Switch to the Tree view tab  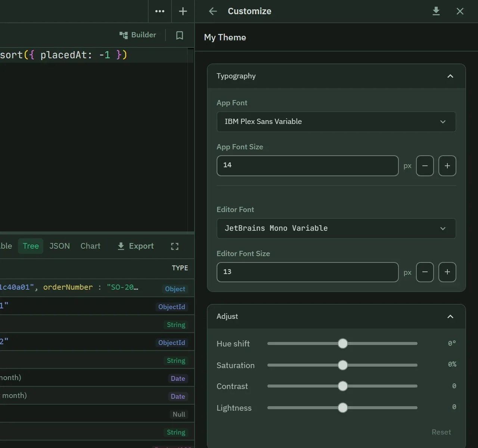(x=31, y=246)
